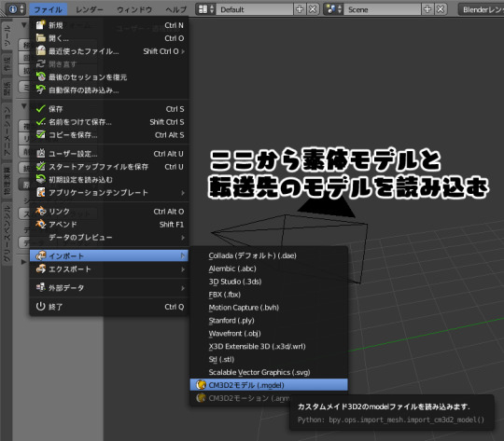Image resolution: width=504 pixels, height=441 pixels.
Task: Choose 保存 (Ctrl S)
Action: [x=109, y=109]
